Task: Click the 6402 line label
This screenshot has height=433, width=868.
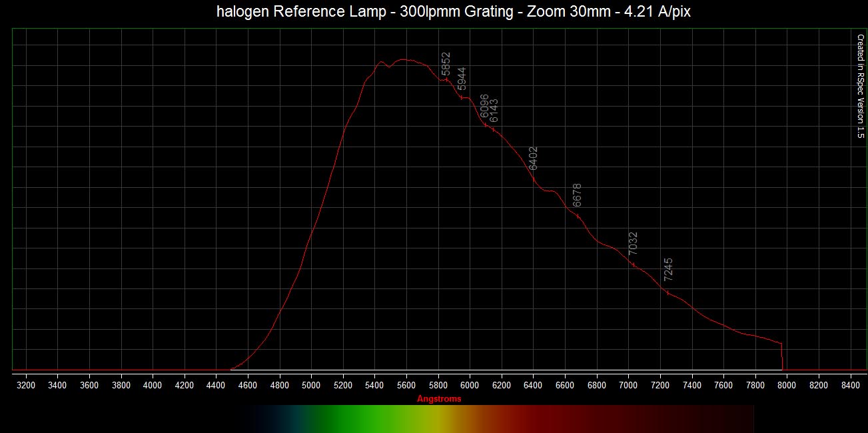Action: pyautogui.click(x=533, y=159)
